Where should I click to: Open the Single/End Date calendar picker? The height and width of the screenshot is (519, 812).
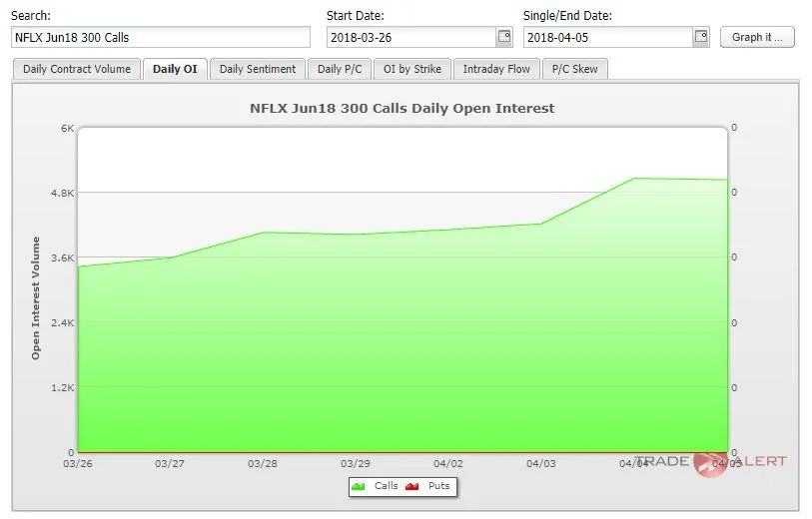coord(701,37)
